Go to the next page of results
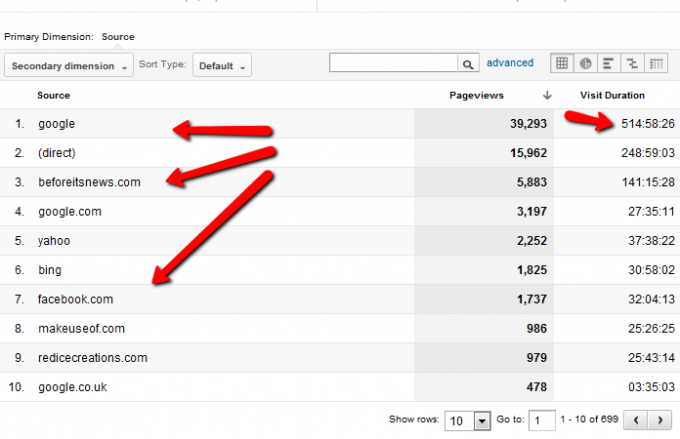 coord(660,420)
